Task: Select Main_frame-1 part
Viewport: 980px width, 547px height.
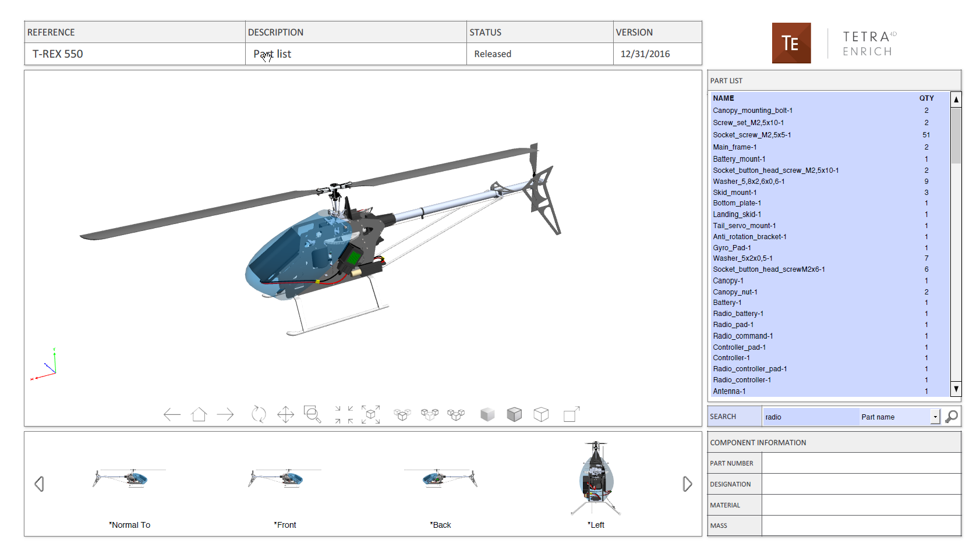Action: (829, 147)
